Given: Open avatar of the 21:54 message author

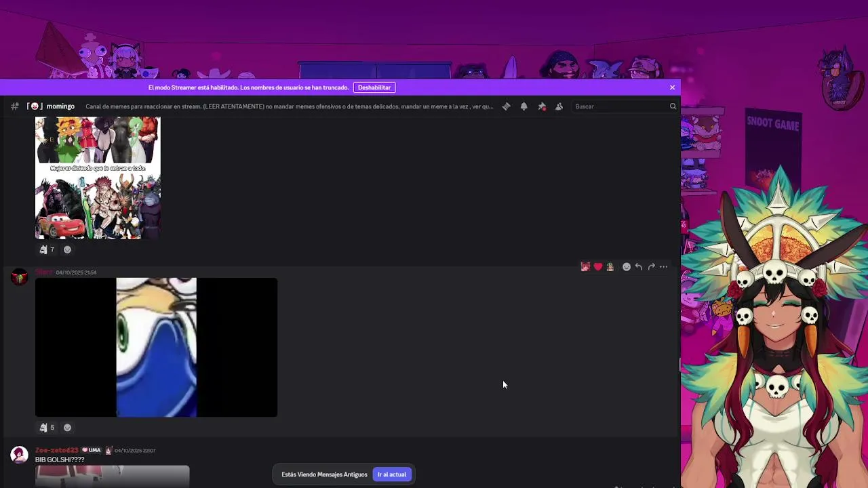Looking at the screenshot, I should pyautogui.click(x=19, y=277).
